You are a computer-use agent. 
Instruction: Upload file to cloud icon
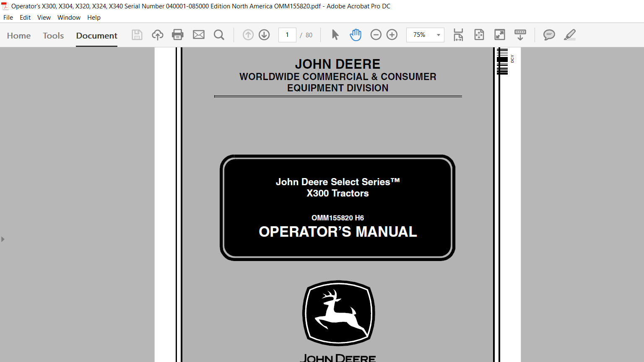click(158, 35)
